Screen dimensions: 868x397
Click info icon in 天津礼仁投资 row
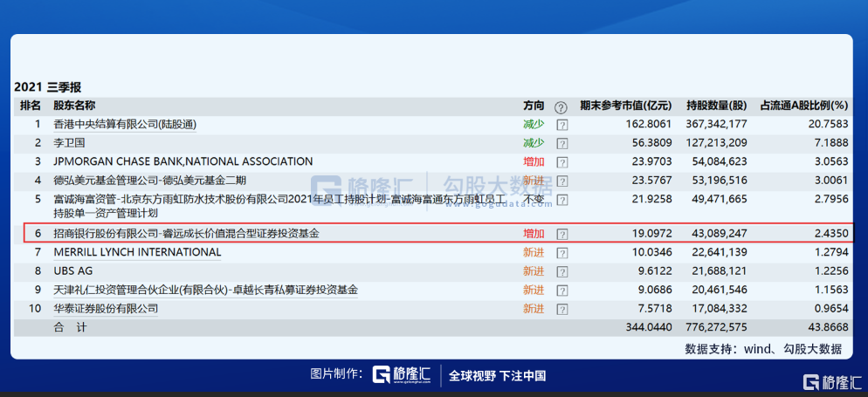[561, 291]
